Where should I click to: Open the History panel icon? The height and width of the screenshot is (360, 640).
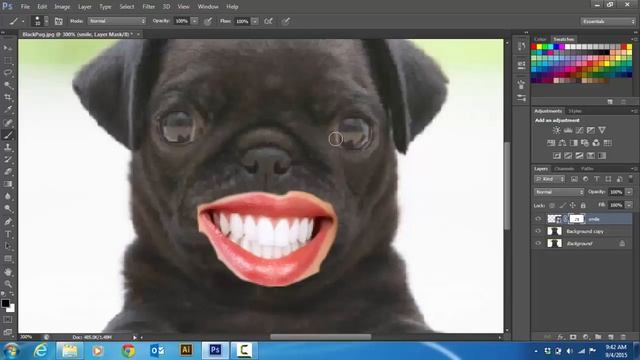(522, 47)
